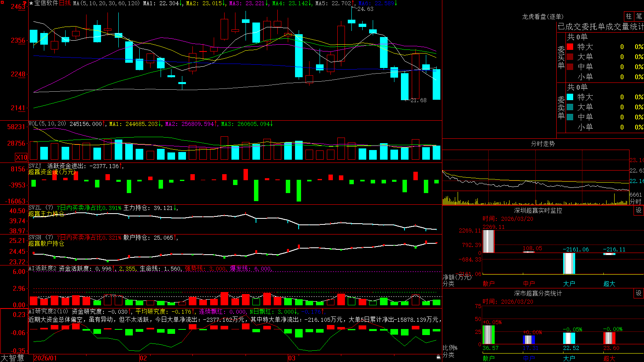Open 设 settings for 深圳超赢实时监控

click(x=639, y=210)
